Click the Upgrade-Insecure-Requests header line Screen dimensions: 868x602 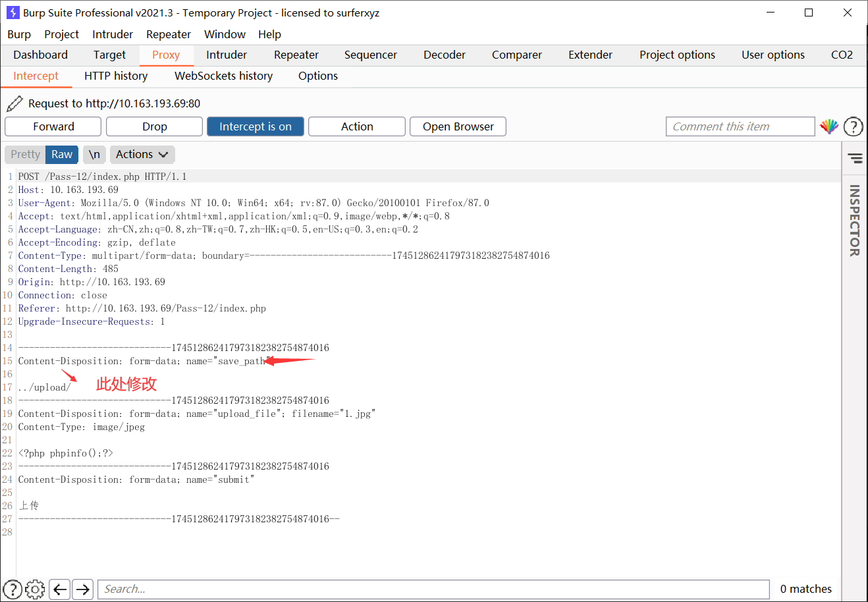pos(92,321)
